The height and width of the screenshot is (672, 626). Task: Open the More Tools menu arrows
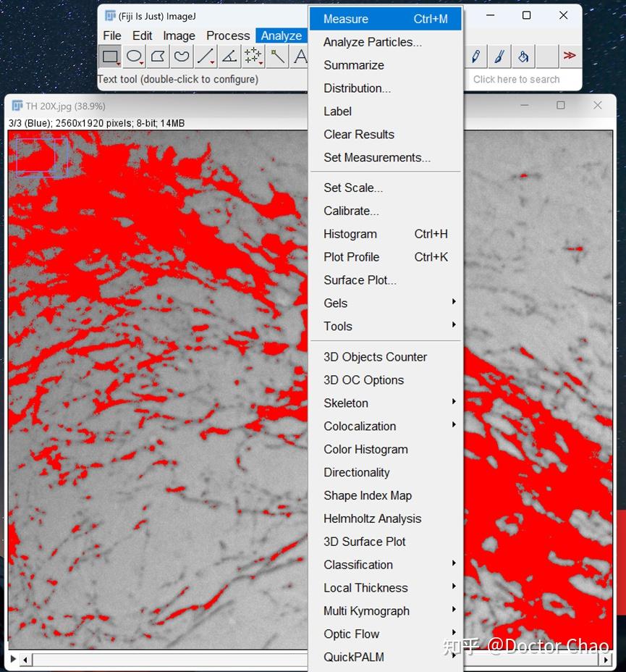(570, 56)
